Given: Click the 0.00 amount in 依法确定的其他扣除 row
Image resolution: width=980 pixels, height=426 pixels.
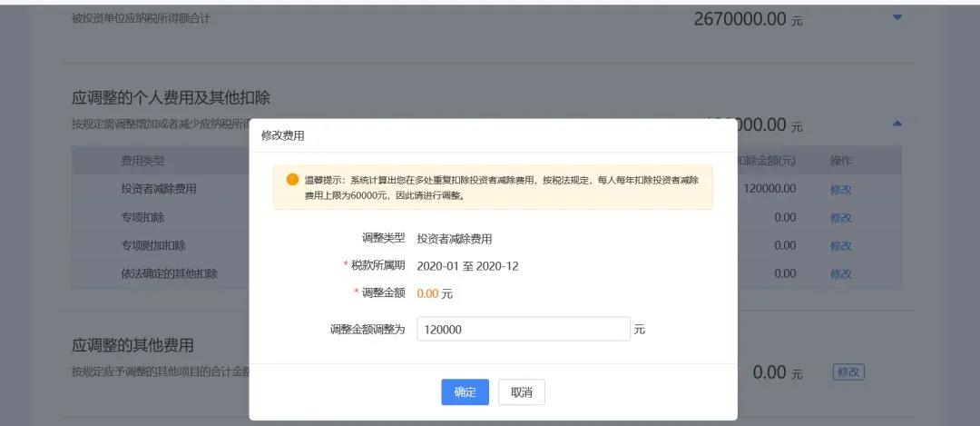Looking at the screenshot, I should tap(785, 273).
